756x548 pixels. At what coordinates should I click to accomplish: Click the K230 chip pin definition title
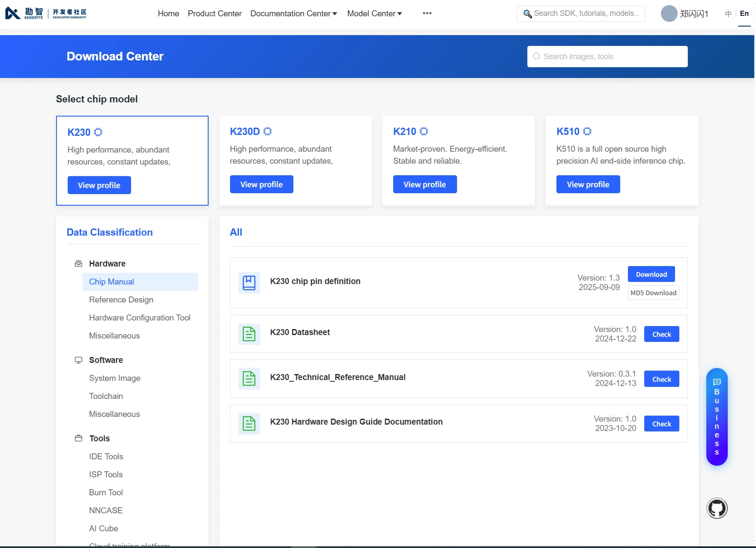click(x=315, y=281)
